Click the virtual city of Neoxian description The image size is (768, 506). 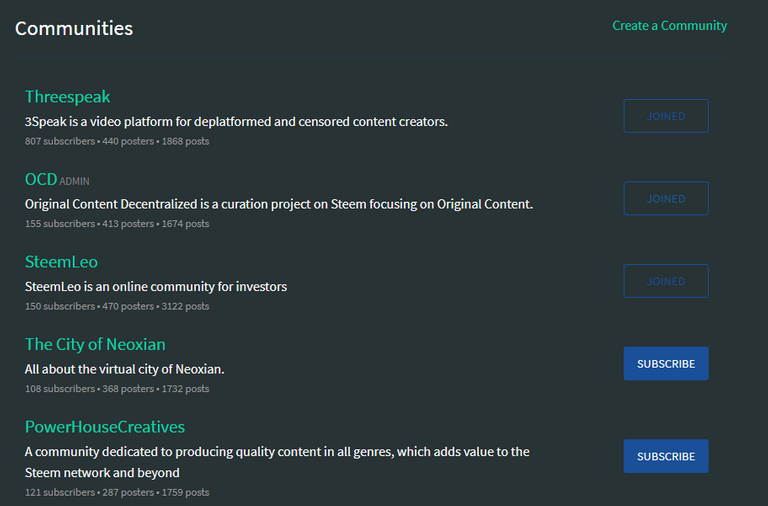124,369
